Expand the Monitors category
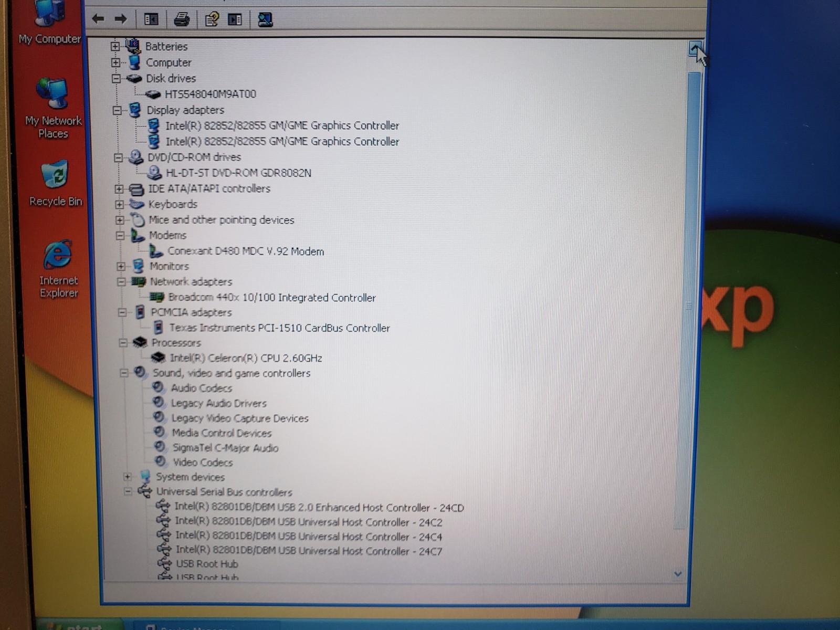 click(121, 267)
